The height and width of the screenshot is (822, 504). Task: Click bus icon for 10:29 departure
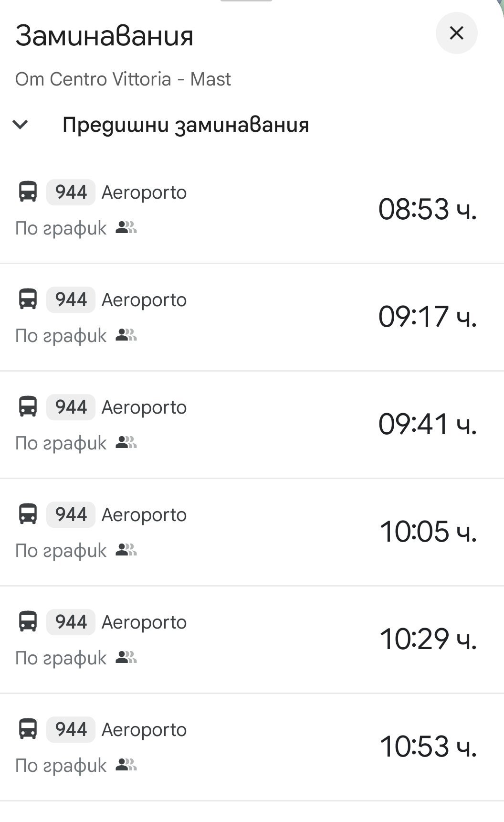[x=28, y=622]
